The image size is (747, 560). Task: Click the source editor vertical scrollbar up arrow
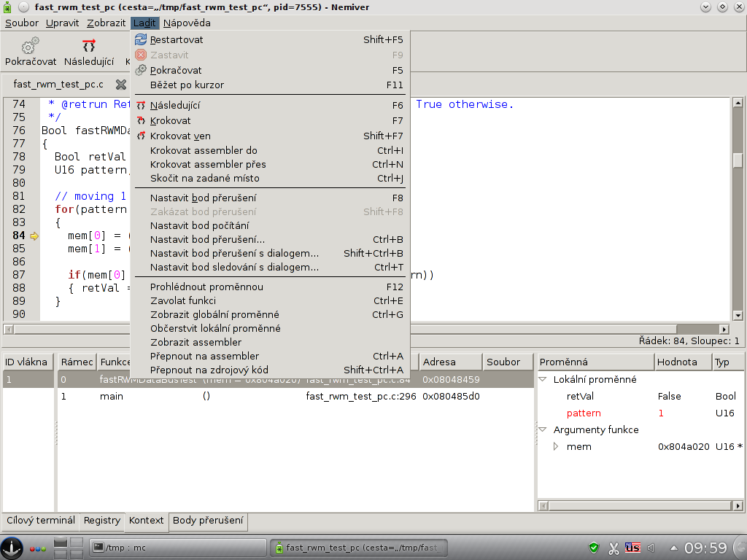[x=738, y=103]
